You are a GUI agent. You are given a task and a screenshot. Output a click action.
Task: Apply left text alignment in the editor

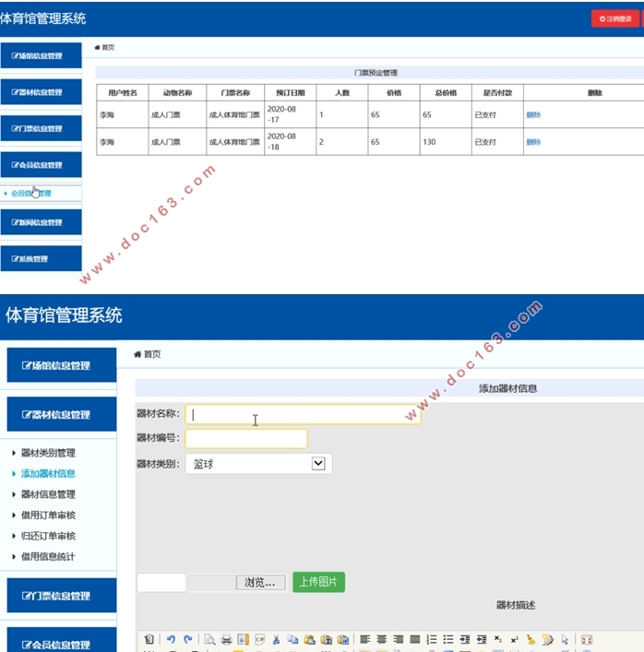(364, 639)
